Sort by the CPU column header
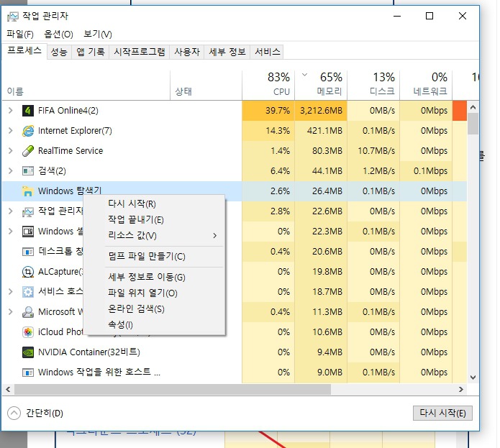The image size is (500, 448). tap(268, 85)
